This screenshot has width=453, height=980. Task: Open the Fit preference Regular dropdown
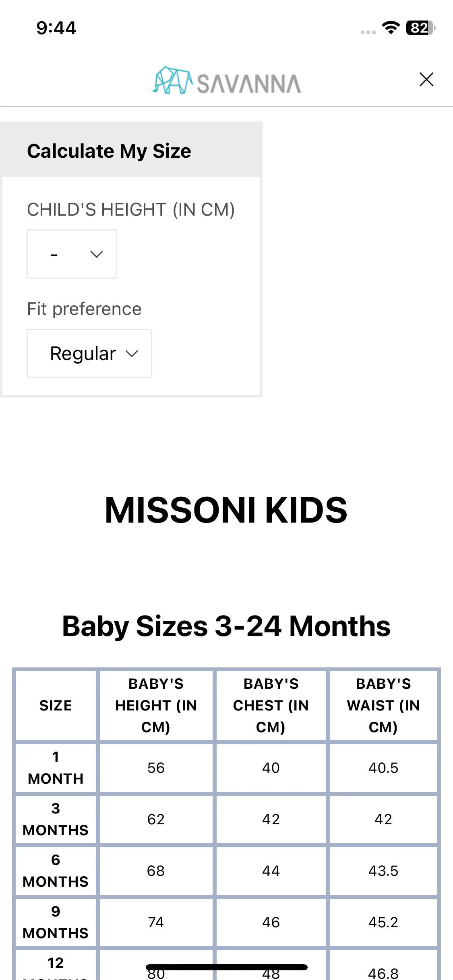[89, 353]
